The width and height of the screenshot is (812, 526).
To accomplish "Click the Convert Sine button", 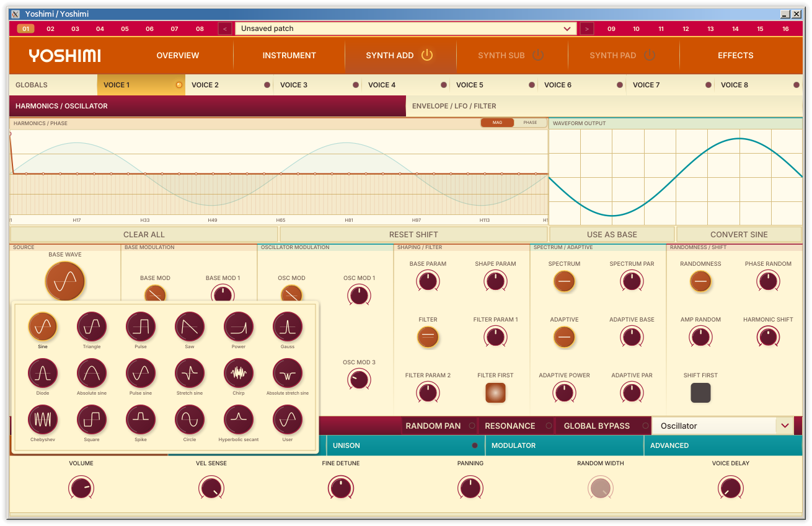I will [739, 234].
